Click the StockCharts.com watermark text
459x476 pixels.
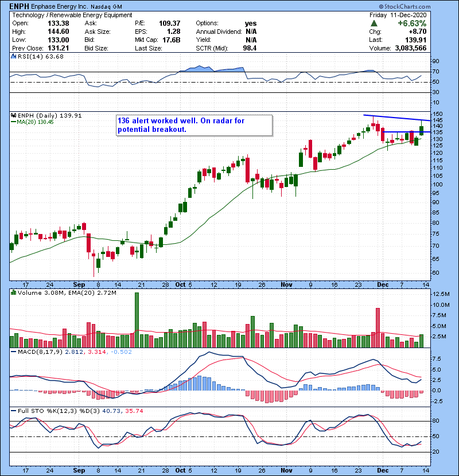405,6
